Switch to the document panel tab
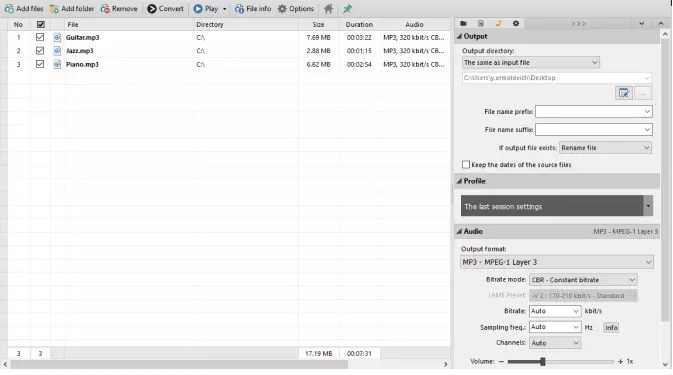Viewport: 673px width, 375px height. pyautogui.click(x=481, y=24)
